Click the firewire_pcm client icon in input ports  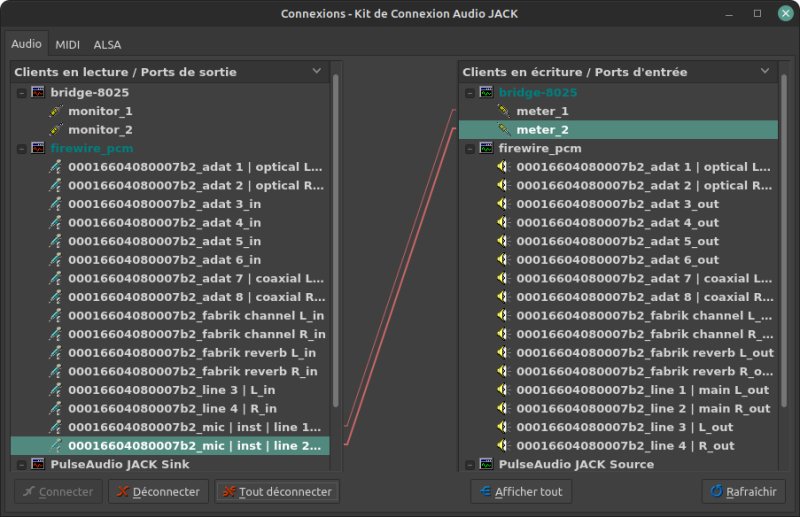coord(486,148)
